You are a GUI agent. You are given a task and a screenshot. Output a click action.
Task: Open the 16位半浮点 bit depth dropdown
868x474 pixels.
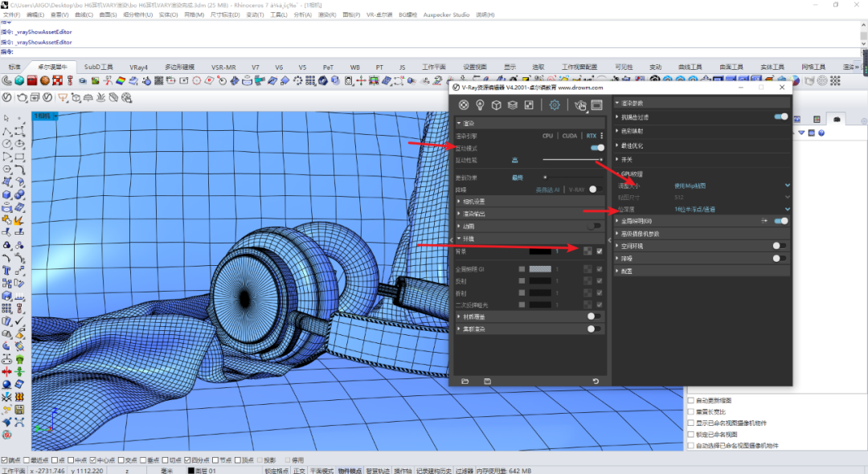pos(732,209)
